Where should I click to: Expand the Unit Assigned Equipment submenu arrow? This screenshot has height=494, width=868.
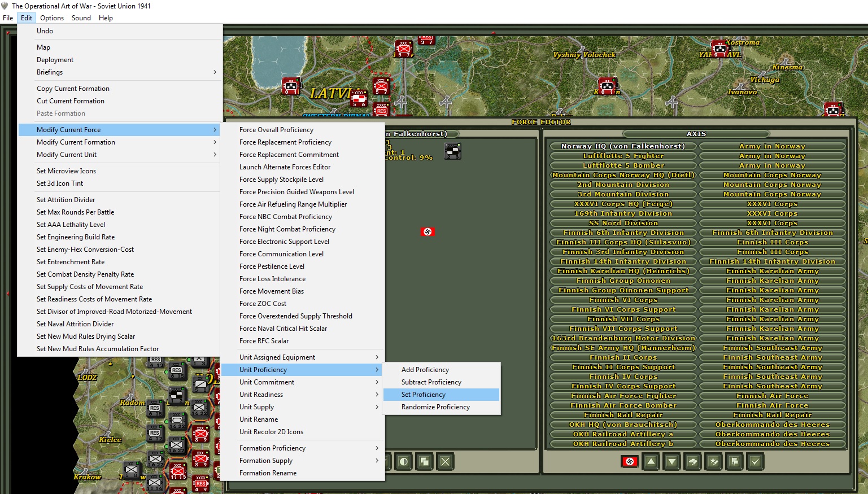377,357
